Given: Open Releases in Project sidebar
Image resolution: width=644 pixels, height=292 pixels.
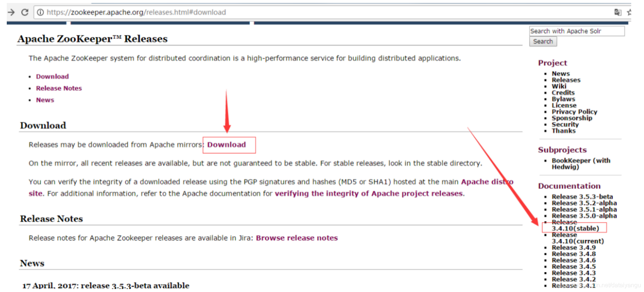Looking at the screenshot, I should (566, 80).
